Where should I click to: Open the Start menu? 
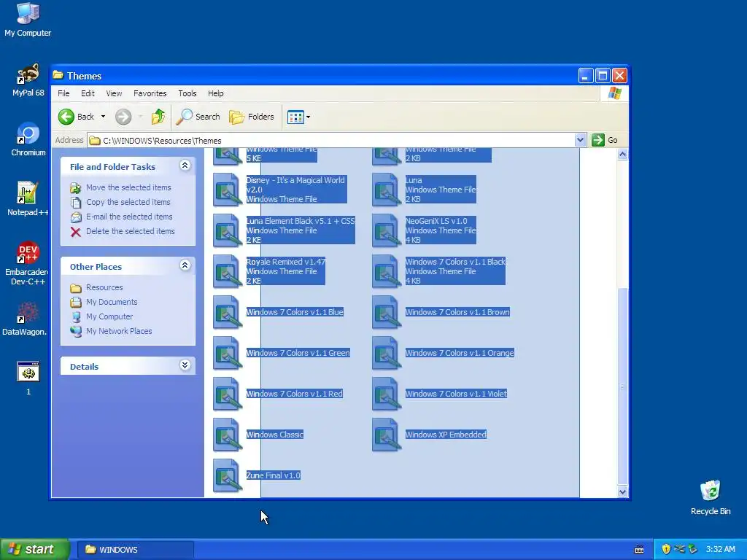click(34, 550)
